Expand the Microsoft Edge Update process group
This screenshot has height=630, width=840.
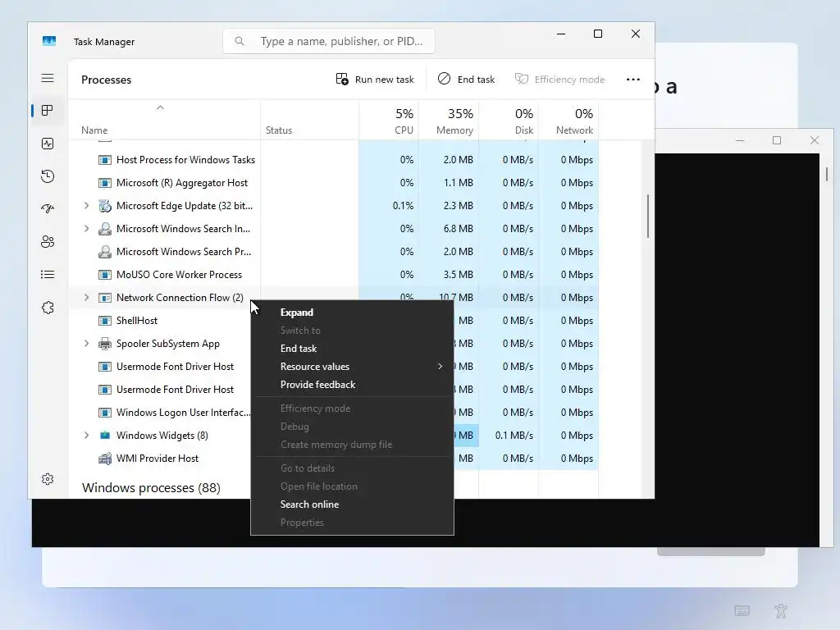point(86,206)
